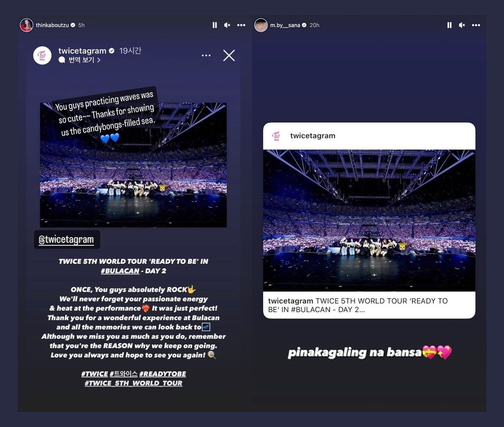The width and height of the screenshot is (504, 427).
Task: Open more options for thinkaboutzu story
Action: (241, 25)
